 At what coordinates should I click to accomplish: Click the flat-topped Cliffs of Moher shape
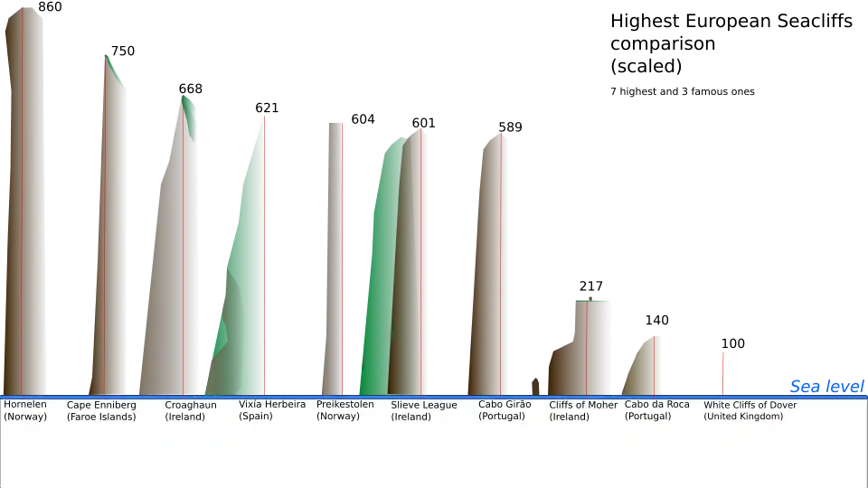[x=591, y=343]
